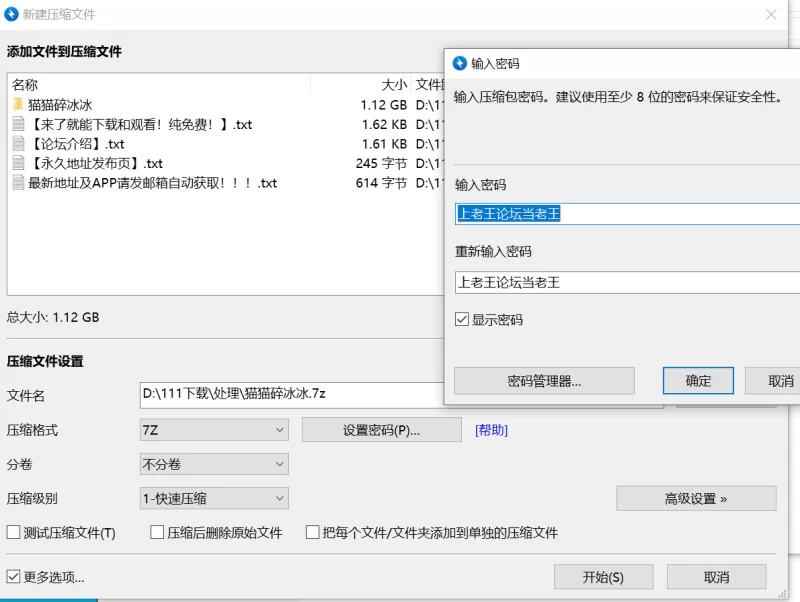Click the 大小 column header
Screen dimensions: 800x602
360,85
